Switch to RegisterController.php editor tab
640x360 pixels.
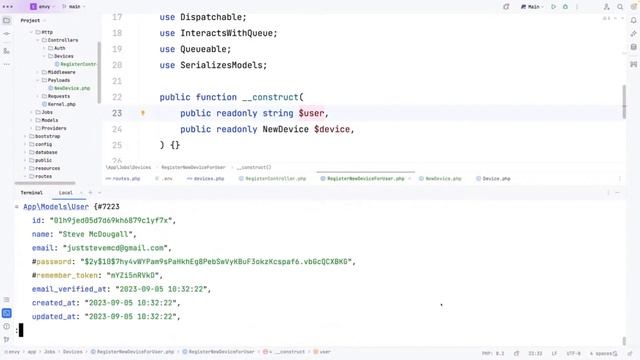(272, 179)
